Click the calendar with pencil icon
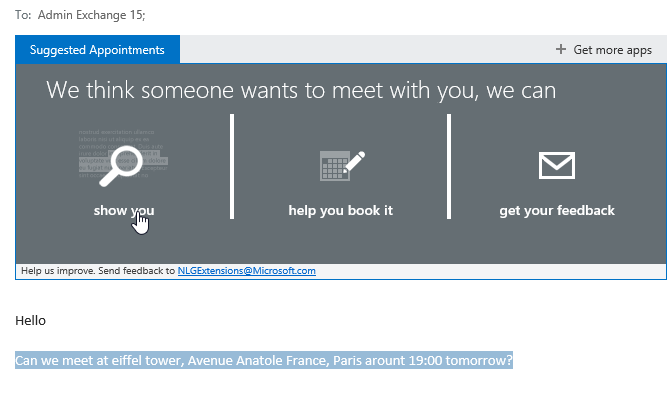672x409 pixels. [341, 164]
